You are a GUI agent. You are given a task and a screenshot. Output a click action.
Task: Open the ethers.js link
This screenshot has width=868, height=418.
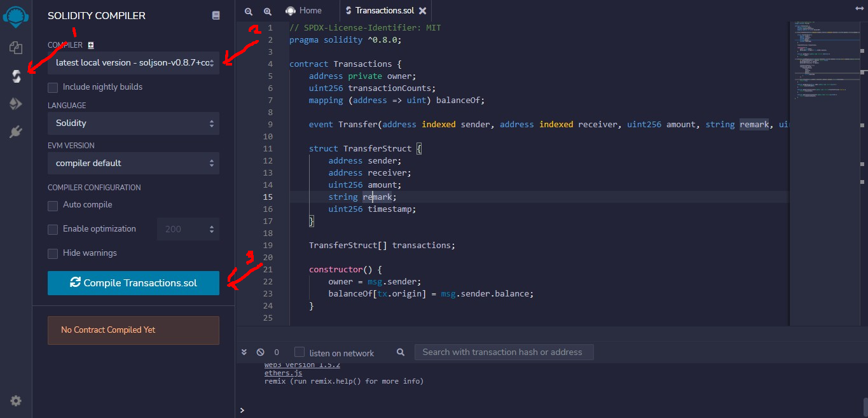click(283, 373)
